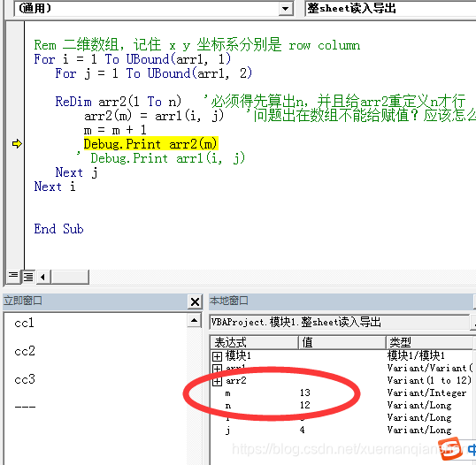Expand the arr2 variable node

coord(217,381)
